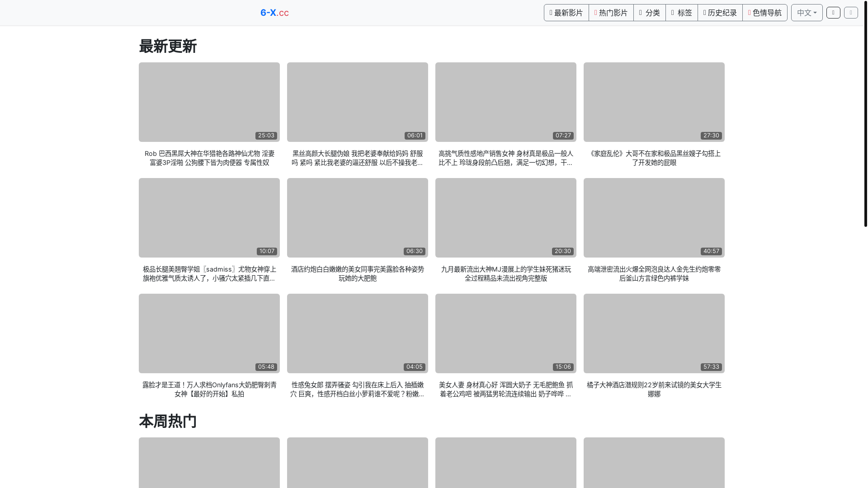Screen dimensions: 868x488
Task: Click the title link mentioning "Onlyfans"
Action: pyautogui.click(x=209, y=389)
